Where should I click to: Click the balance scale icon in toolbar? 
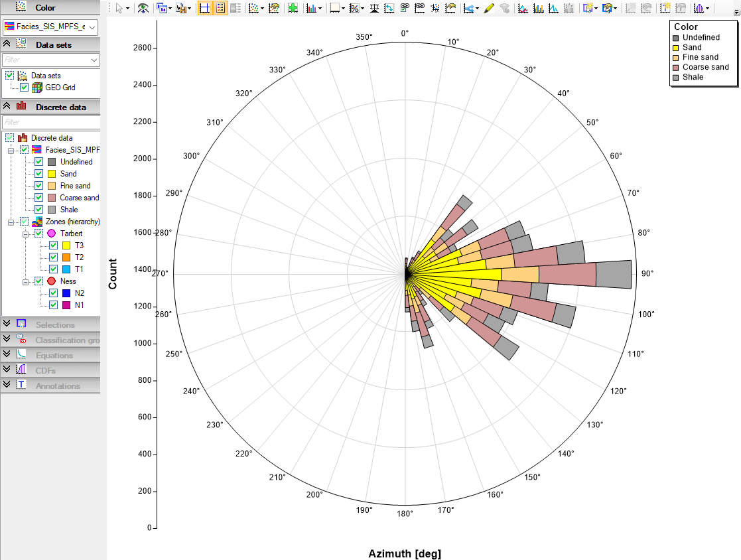pyautogui.click(x=373, y=8)
